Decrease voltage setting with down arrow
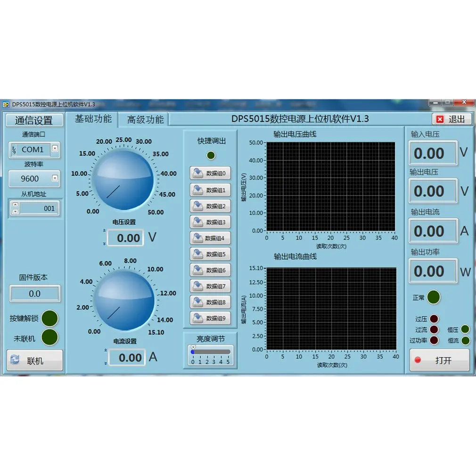This screenshot has width=476, height=476. [x=105, y=244]
